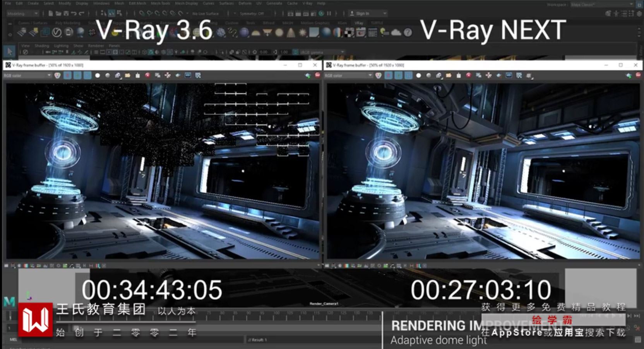644x349 pixels.
Task: Open the RGB color channel dropdown in left frame buffer
Action: click(x=27, y=75)
